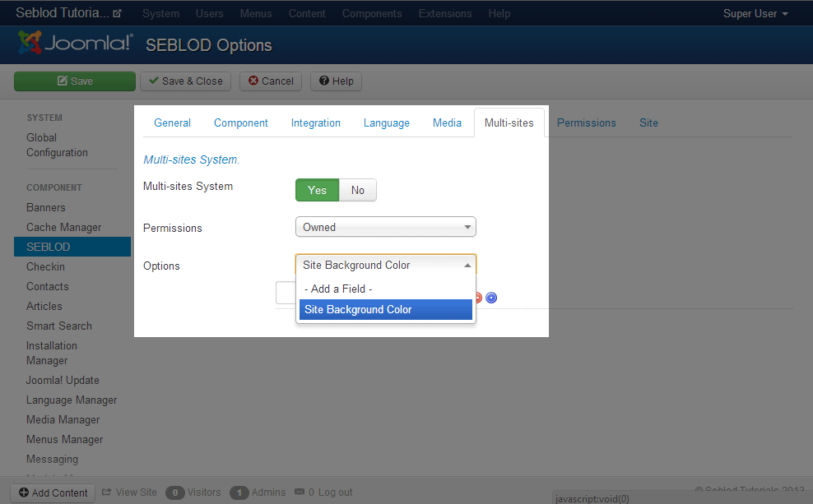Switch to the Media tab
This screenshot has height=504, width=813.
(447, 123)
